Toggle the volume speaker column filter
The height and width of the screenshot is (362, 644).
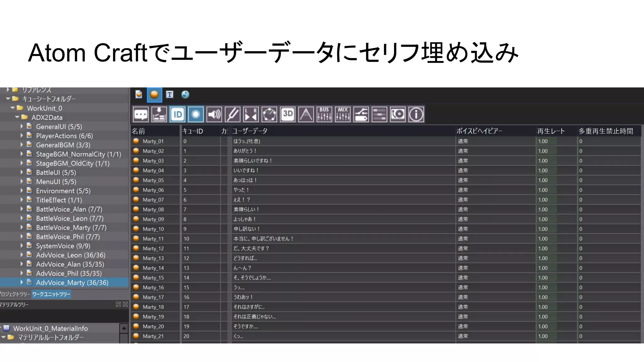click(x=214, y=114)
